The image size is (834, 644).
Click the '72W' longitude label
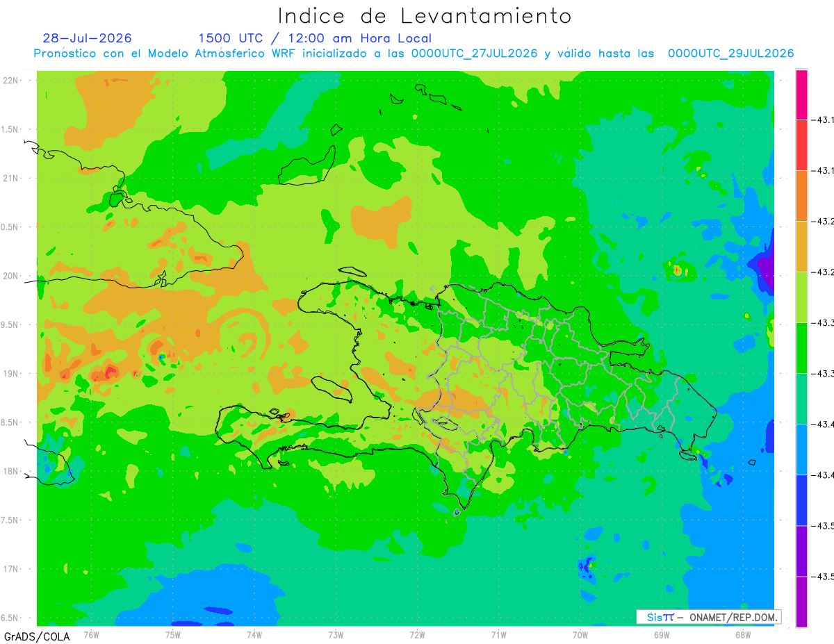[x=417, y=635]
